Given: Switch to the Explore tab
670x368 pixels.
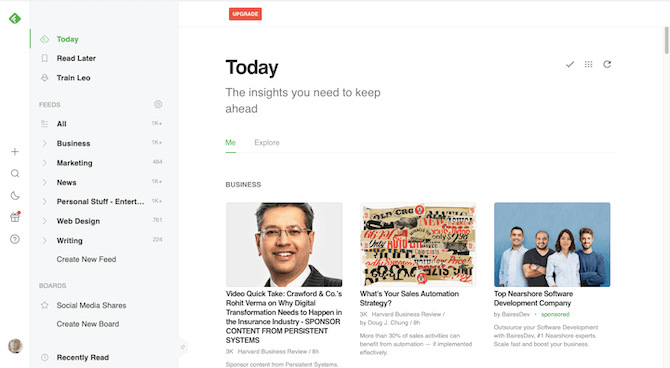Looking at the screenshot, I should 267,143.
